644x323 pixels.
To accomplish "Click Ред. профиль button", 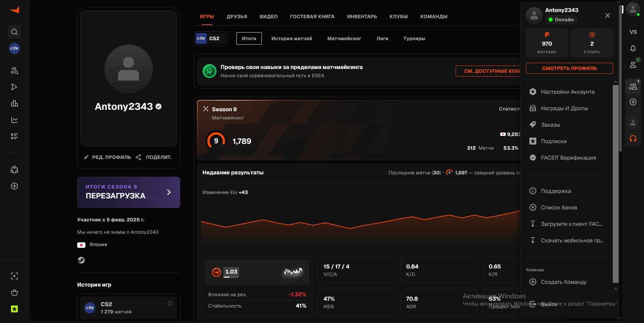I will point(107,157).
